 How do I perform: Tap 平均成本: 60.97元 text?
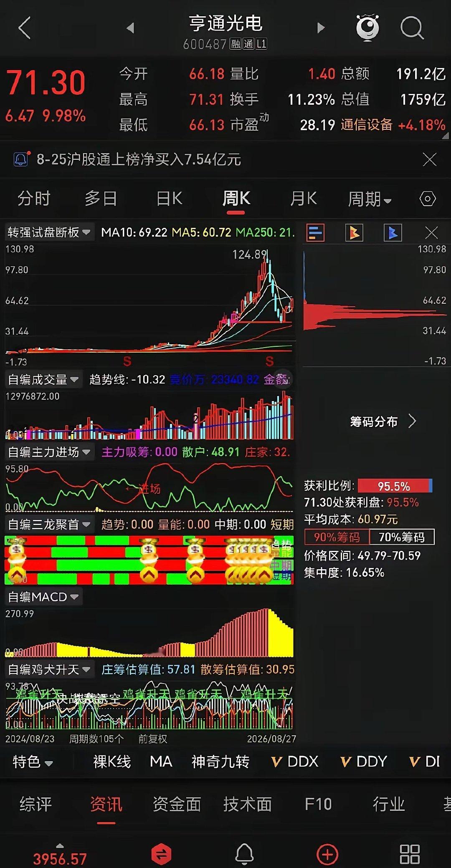(351, 520)
